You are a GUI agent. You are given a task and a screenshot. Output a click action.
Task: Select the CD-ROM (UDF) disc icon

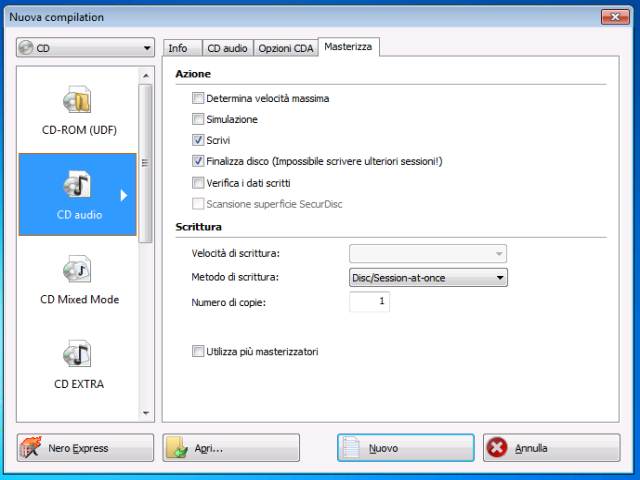point(77,100)
